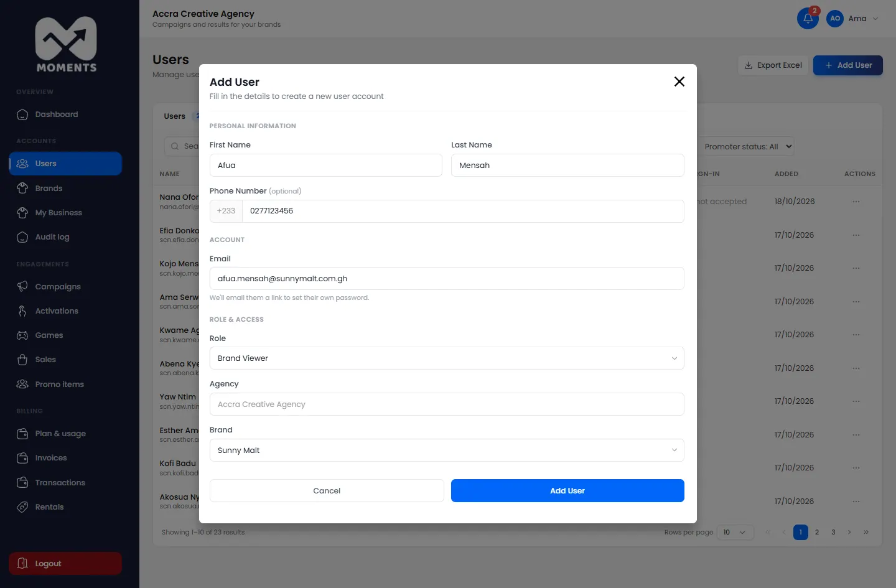Image resolution: width=896 pixels, height=588 pixels.
Task: Click Cancel in the dialog
Action: point(327,491)
